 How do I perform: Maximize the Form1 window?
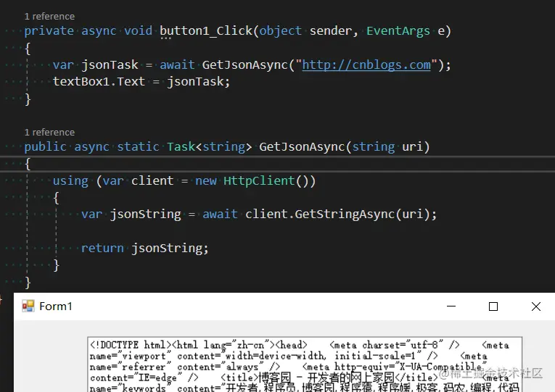pyautogui.click(x=493, y=306)
